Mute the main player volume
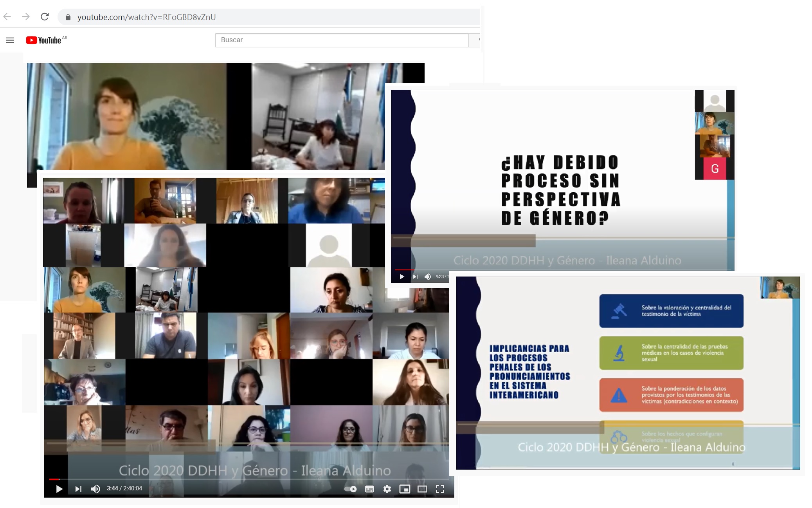The height and width of the screenshot is (508, 812). point(95,489)
